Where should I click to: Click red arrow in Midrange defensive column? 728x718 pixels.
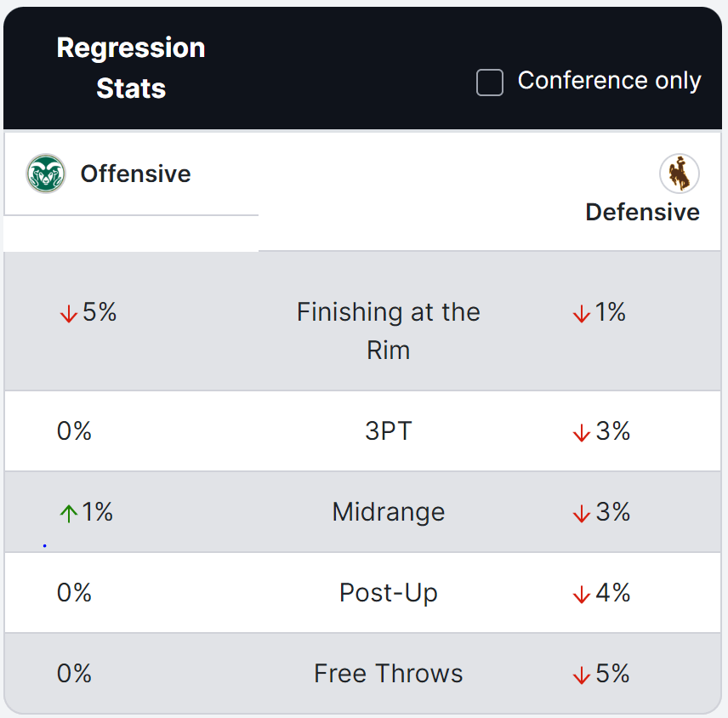582,513
